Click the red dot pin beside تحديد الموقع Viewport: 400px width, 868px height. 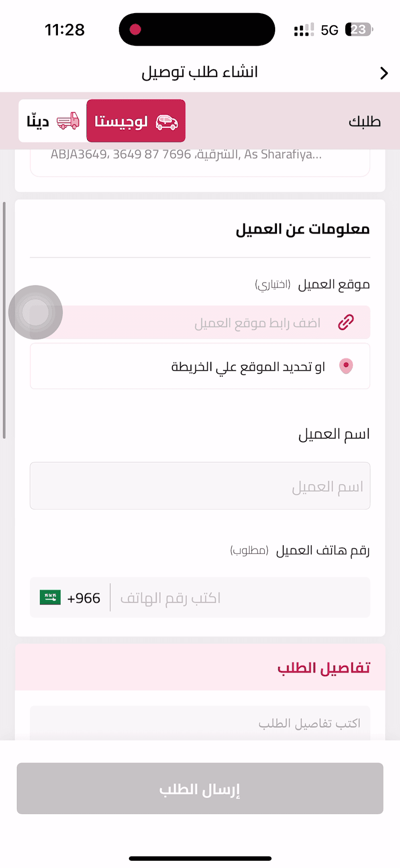346,366
